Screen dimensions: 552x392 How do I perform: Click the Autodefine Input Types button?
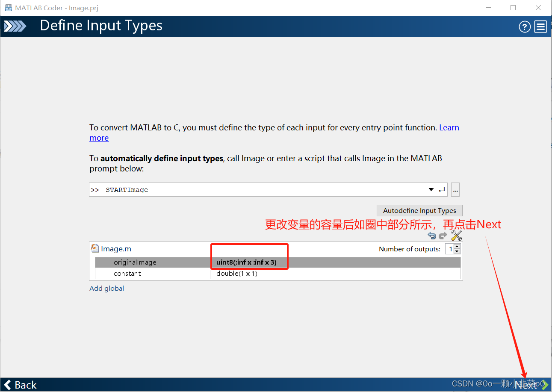tap(419, 210)
